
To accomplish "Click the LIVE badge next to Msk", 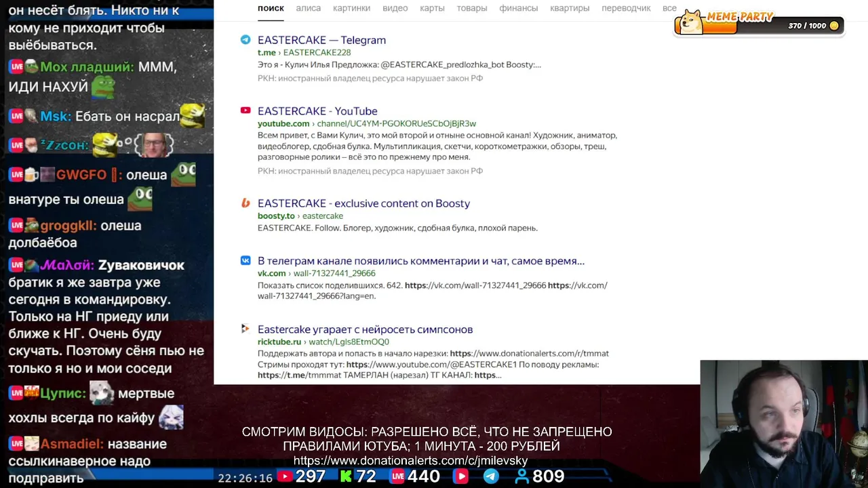I will pos(16,117).
